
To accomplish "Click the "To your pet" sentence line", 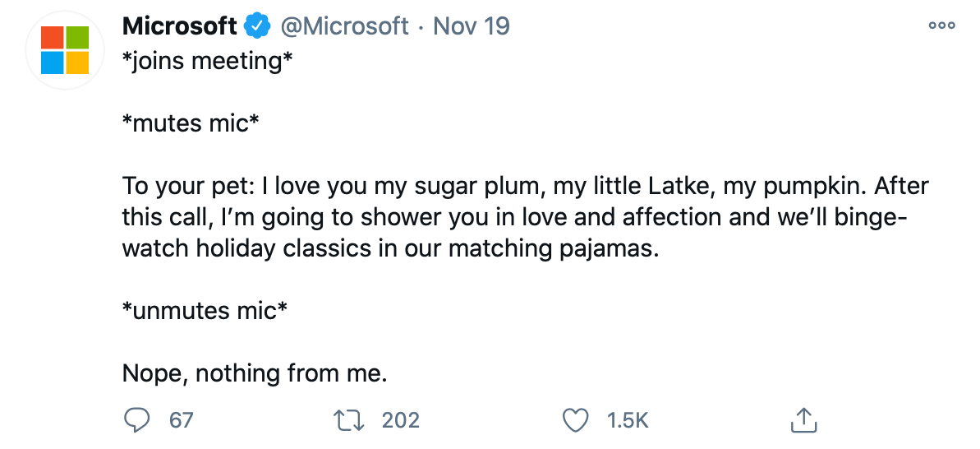I will click(525, 186).
